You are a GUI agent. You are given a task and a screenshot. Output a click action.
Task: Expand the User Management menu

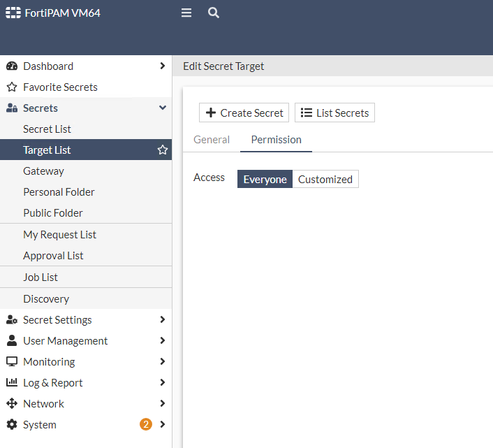click(x=163, y=340)
